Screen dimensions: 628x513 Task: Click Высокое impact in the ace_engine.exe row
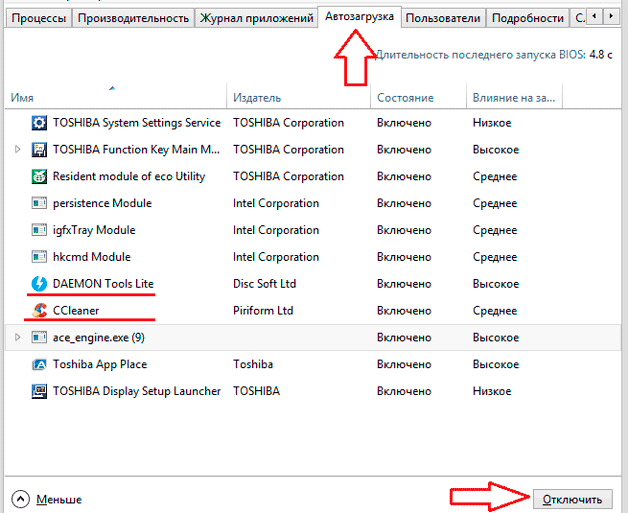tap(496, 337)
